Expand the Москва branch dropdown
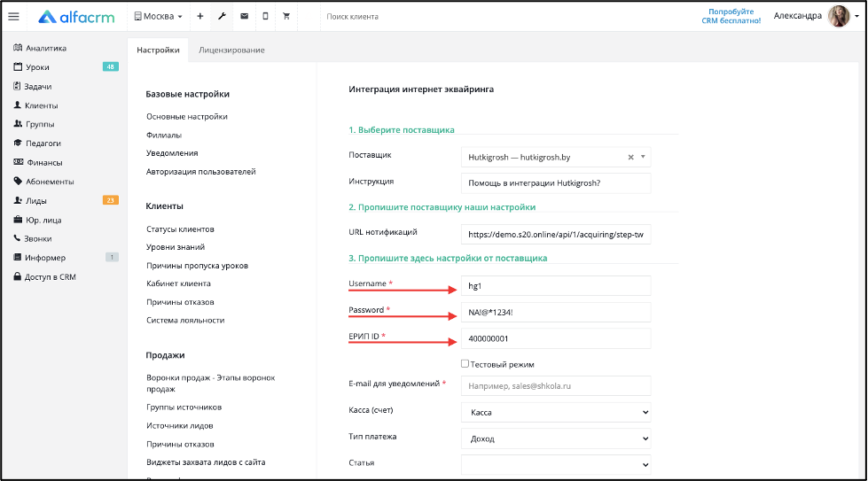This screenshot has height=481, width=868. pos(159,17)
